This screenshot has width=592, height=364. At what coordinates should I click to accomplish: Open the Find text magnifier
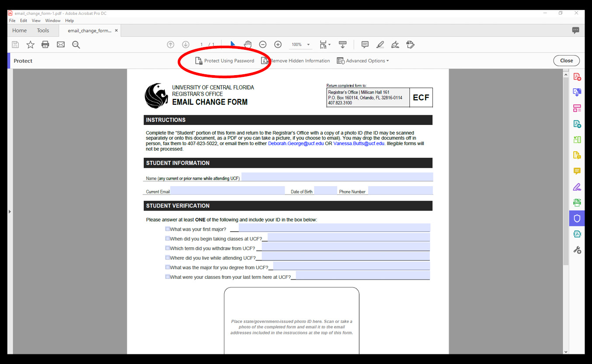(76, 45)
